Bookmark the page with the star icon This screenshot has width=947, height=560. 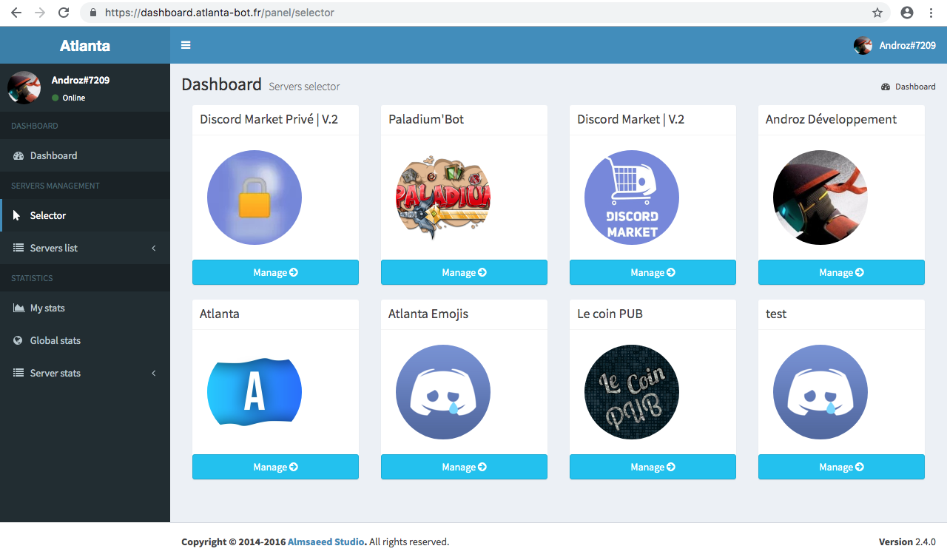point(877,13)
